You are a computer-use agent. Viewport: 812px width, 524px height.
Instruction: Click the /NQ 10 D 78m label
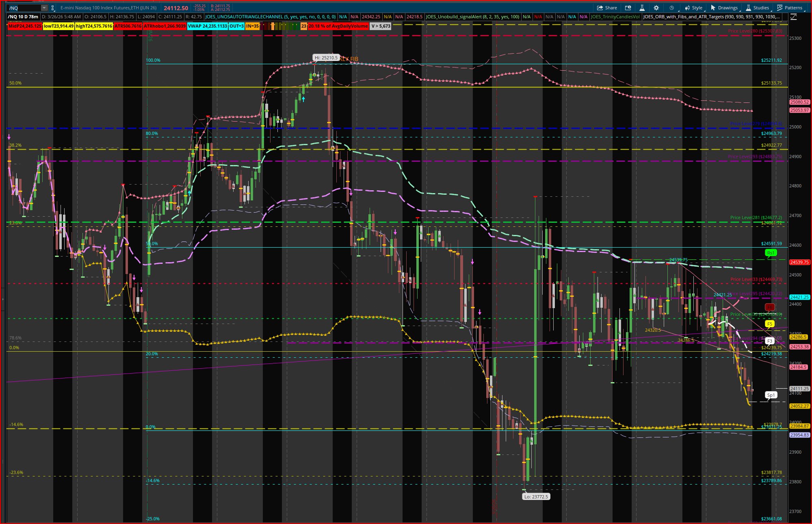pyautogui.click(x=24, y=17)
